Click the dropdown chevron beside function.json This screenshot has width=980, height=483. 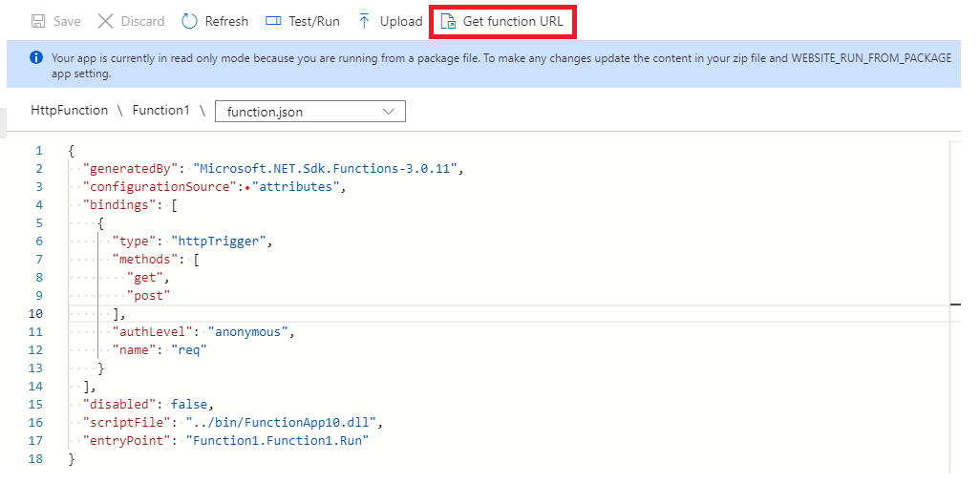pos(388,112)
